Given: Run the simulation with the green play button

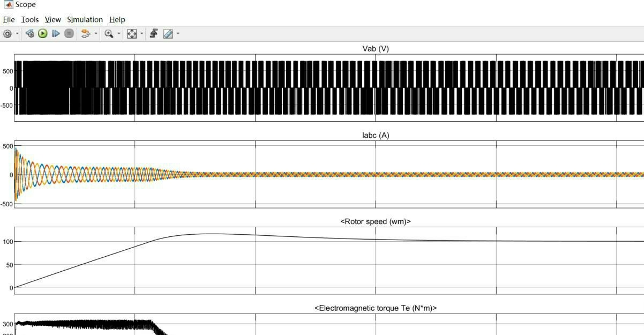Looking at the screenshot, I should pos(42,34).
